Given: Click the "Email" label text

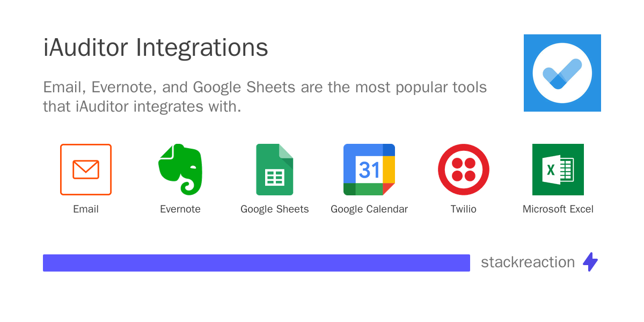Looking at the screenshot, I should coord(86,209).
